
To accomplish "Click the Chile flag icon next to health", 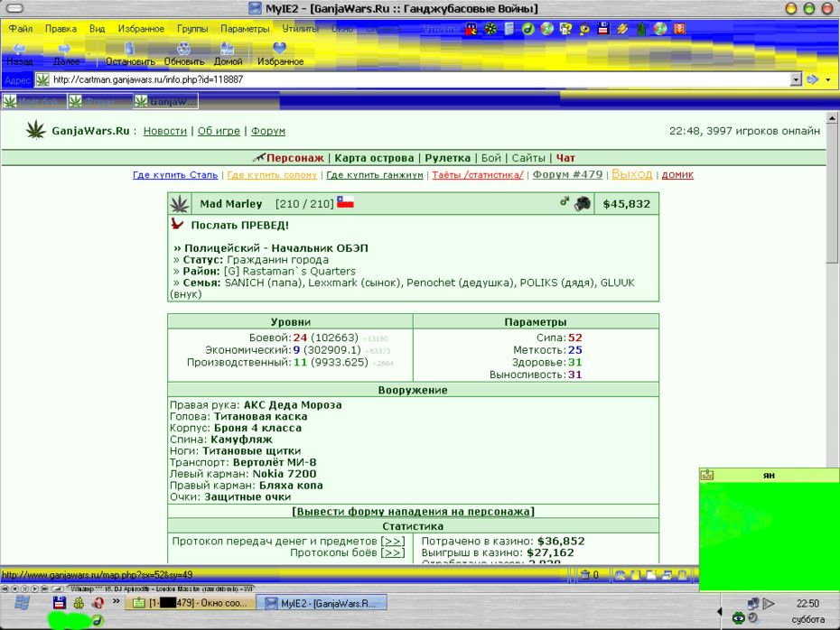I will coord(345,202).
